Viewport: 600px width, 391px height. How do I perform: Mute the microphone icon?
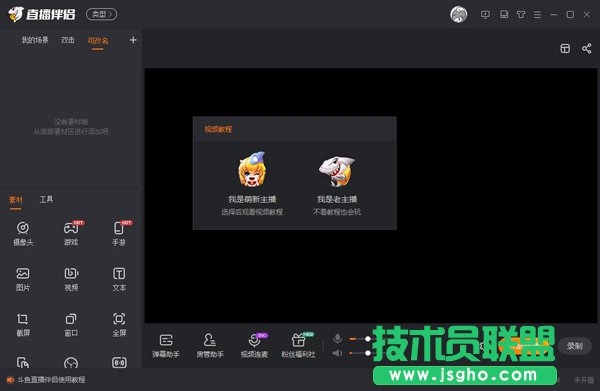pyautogui.click(x=337, y=339)
